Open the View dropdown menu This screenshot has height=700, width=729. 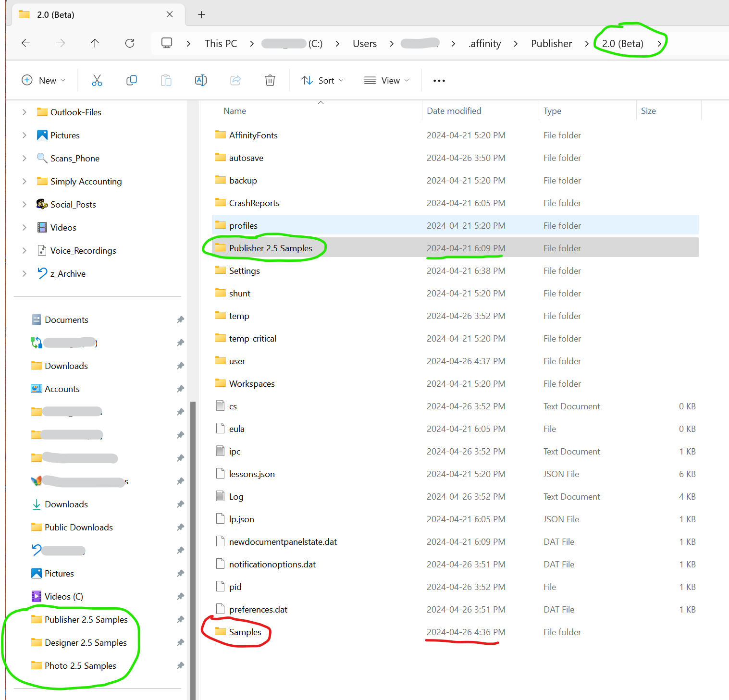click(x=386, y=80)
